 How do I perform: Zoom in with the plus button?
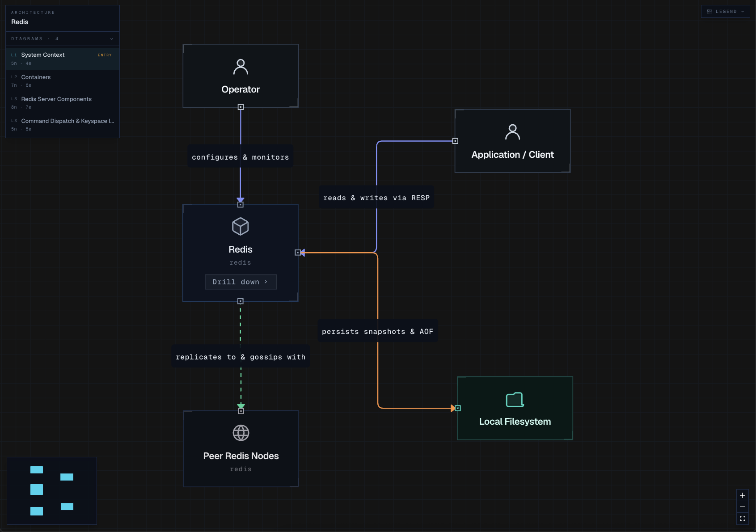(743, 495)
